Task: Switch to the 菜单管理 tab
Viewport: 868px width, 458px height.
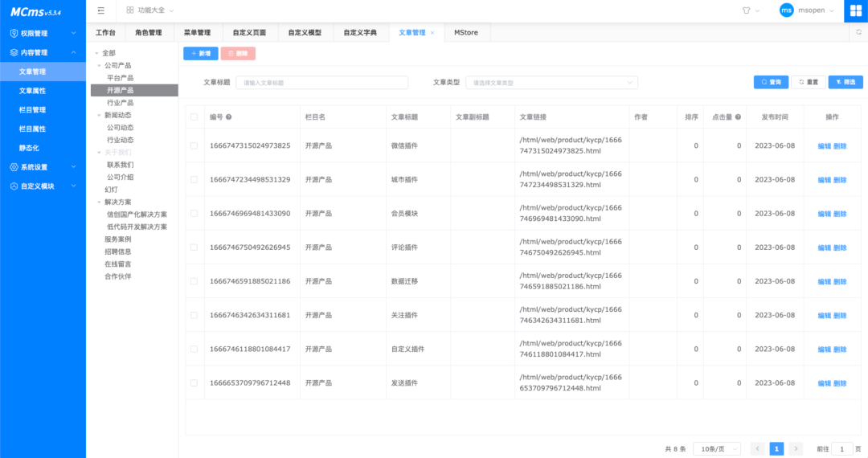Action: coord(197,33)
